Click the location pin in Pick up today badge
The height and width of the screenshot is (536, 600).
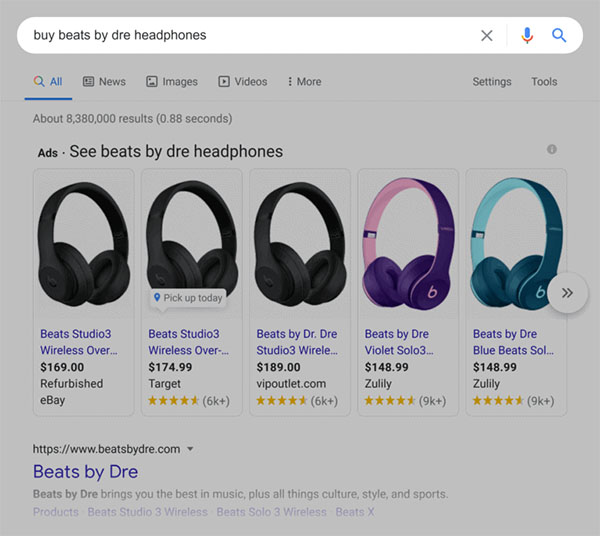pyautogui.click(x=157, y=297)
